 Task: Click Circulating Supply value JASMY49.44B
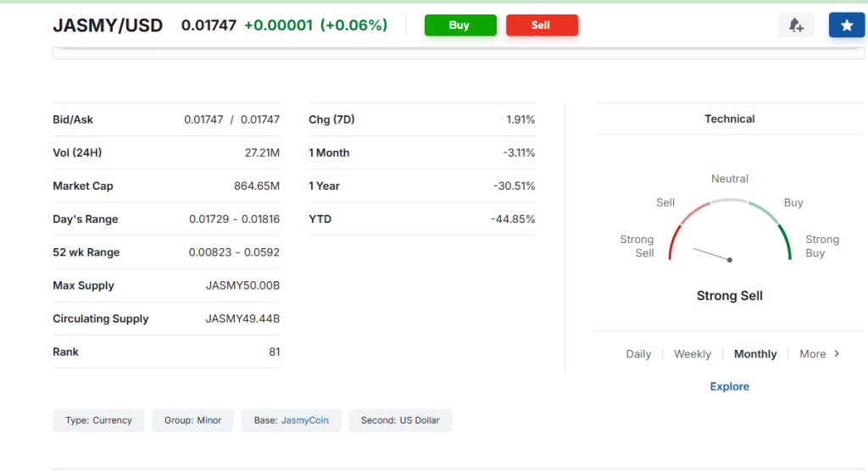pyautogui.click(x=242, y=319)
